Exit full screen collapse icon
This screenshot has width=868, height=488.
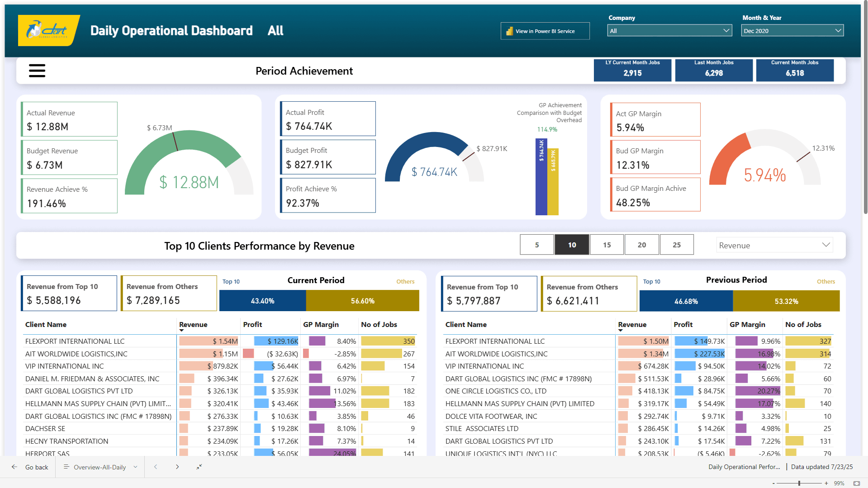199,467
